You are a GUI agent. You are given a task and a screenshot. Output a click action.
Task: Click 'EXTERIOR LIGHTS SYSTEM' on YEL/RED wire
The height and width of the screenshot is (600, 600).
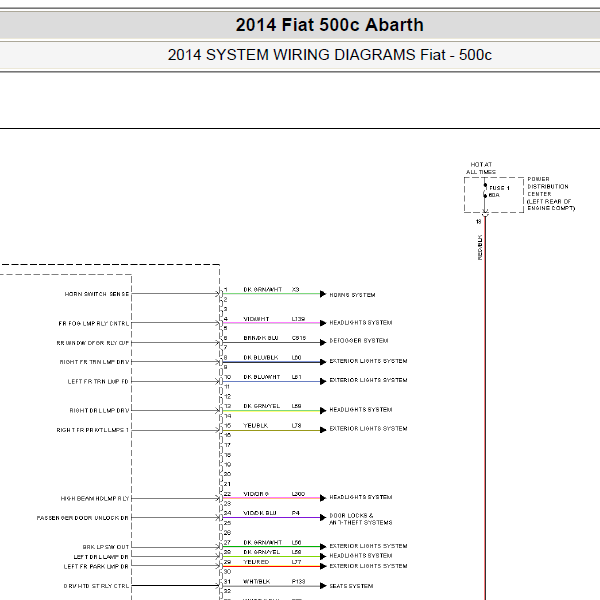[x=368, y=566]
